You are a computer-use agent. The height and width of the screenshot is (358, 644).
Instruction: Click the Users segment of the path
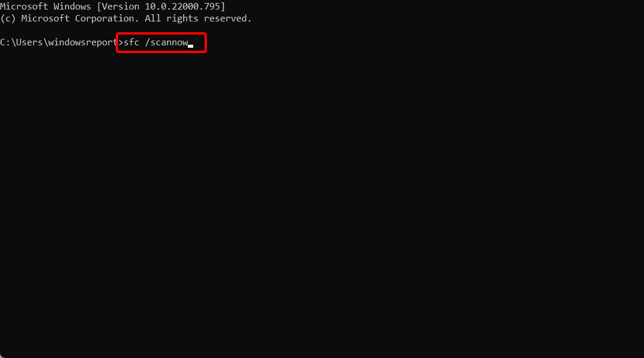(29, 42)
